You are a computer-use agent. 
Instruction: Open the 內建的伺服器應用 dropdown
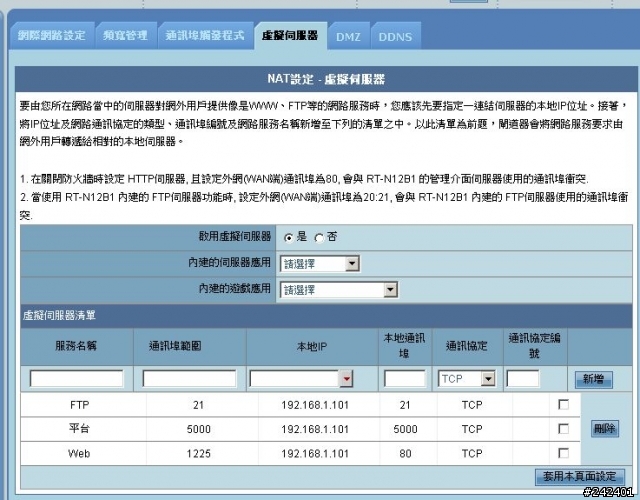click(320, 264)
